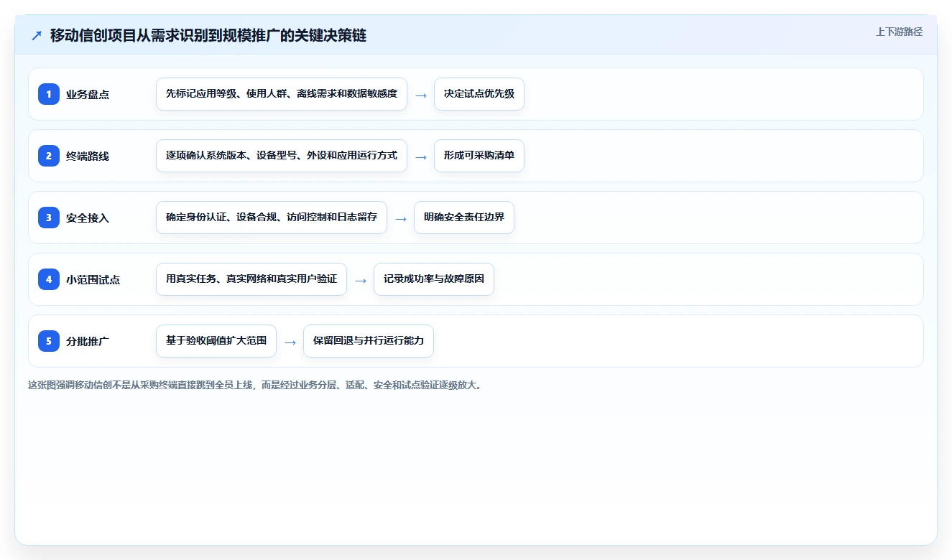The width and height of the screenshot is (952, 560).
Task: Click the 保留回退与并行运行能力 box
Action: pos(369,341)
